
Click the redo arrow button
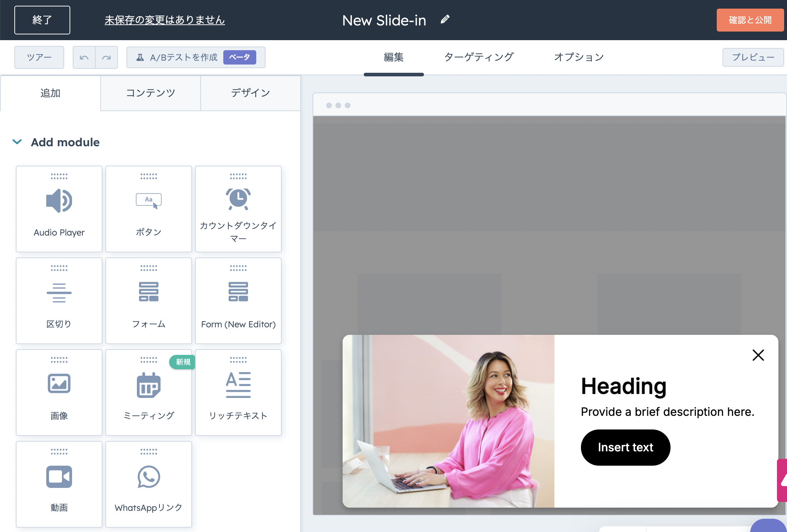click(x=106, y=57)
